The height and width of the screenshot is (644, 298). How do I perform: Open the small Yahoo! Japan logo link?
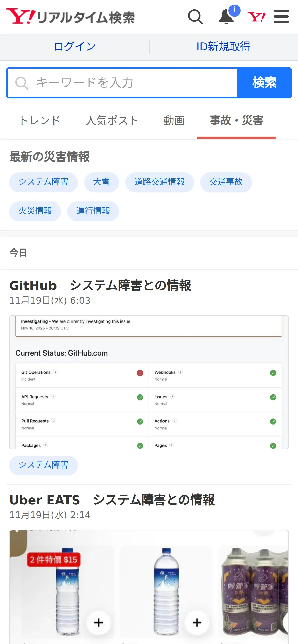(256, 17)
